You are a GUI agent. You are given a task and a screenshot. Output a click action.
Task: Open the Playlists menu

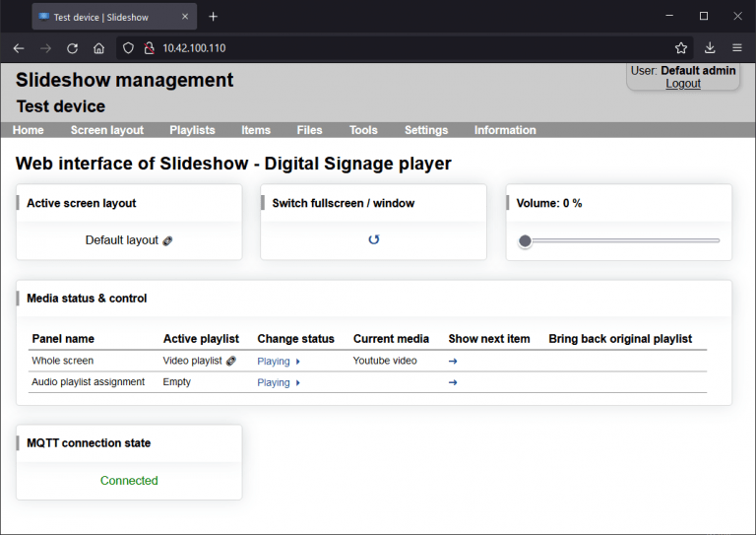[x=192, y=130]
